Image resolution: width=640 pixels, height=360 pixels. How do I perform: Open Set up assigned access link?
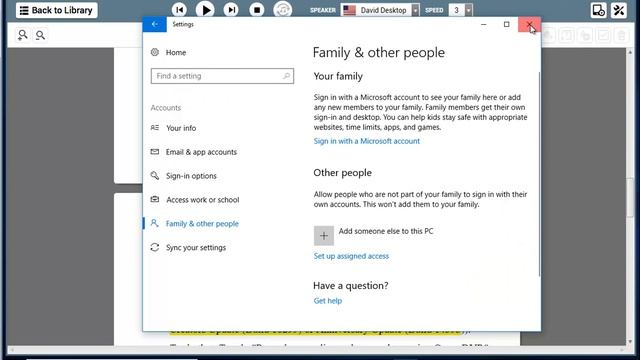(351, 256)
